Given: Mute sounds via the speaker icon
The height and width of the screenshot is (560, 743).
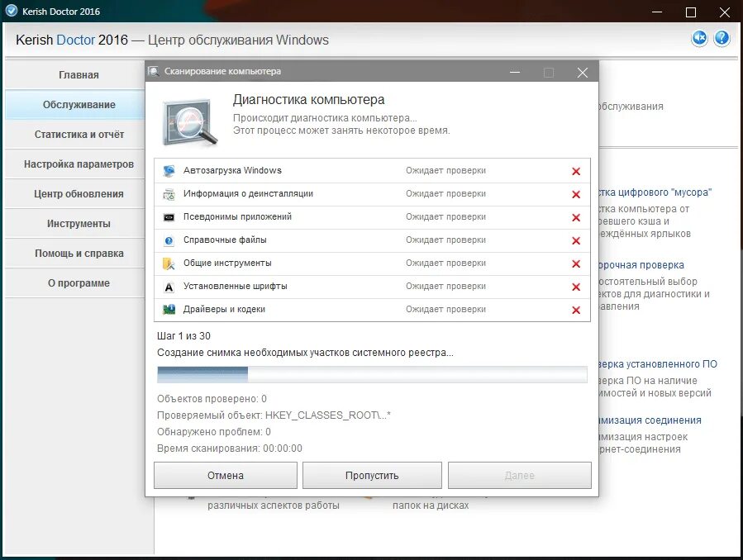Looking at the screenshot, I should coord(699,38).
